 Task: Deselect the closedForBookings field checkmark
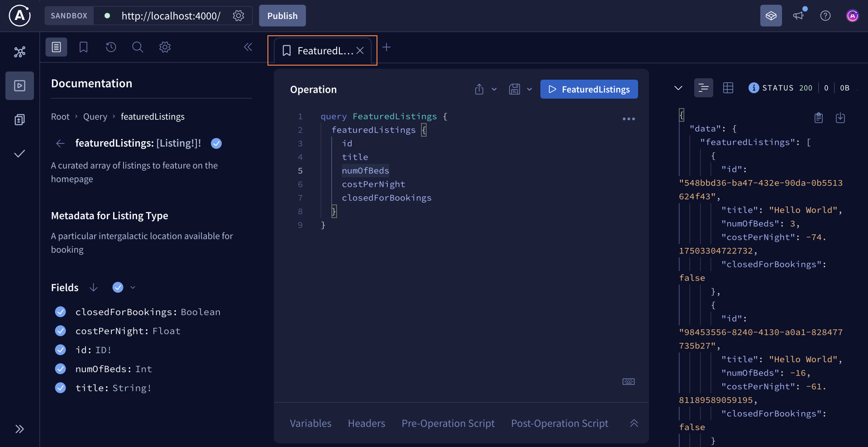click(x=60, y=312)
